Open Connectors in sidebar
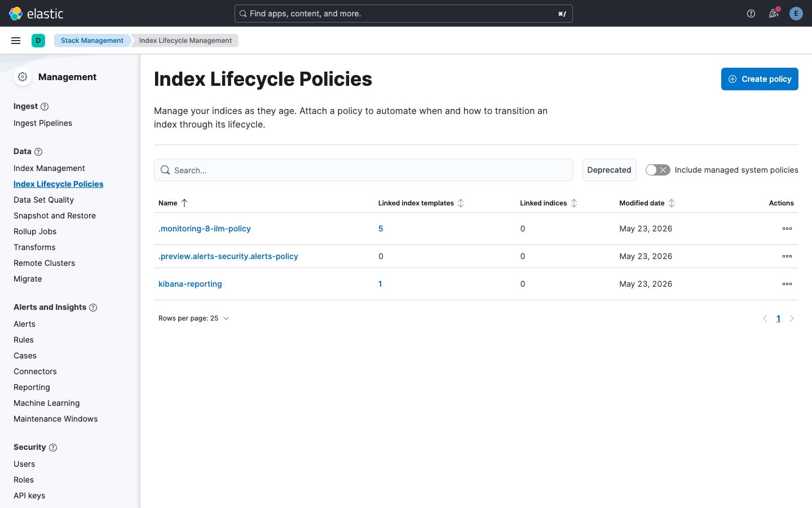The height and width of the screenshot is (508, 812). (35, 371)
